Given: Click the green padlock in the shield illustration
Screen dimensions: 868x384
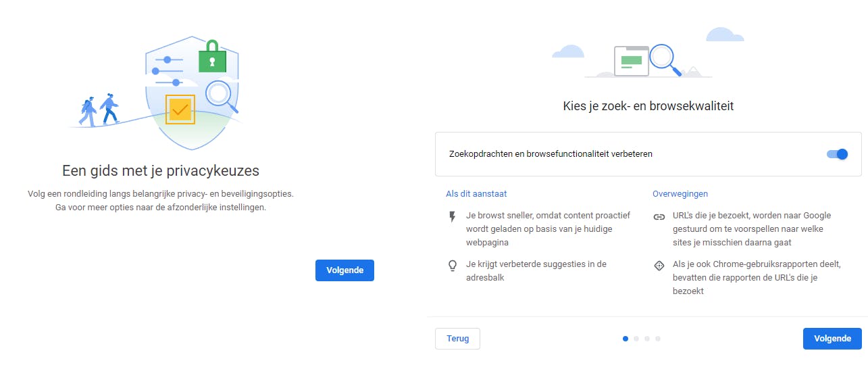Looking at the screenshot, I should (212, 59).
